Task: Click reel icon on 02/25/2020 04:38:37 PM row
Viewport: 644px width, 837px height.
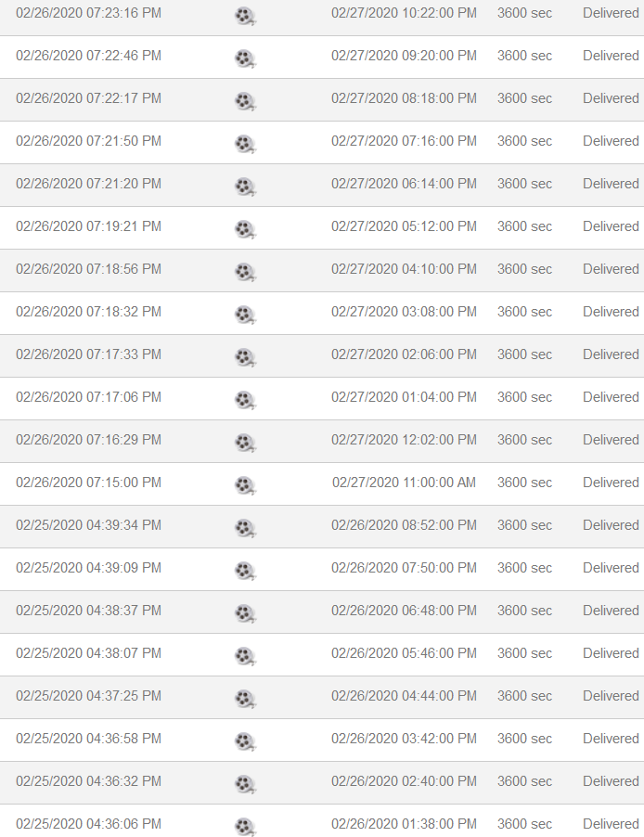Action: 244,612
